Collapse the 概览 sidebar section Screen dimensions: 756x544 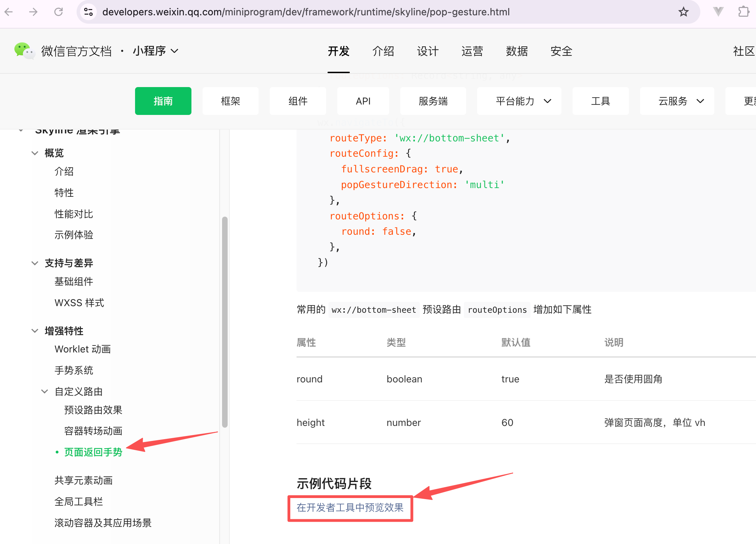(x=35, y=153)
